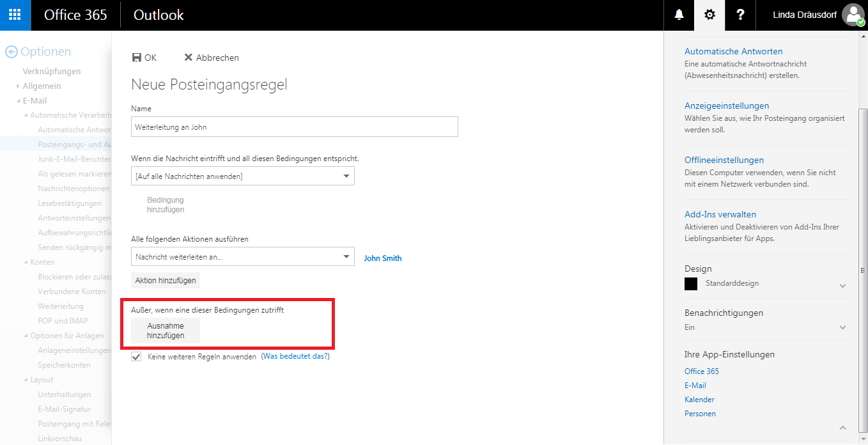Open the Settings gear
Image resolution: width=868 pixels, height=445 pixels.
[x=709, y=14]
